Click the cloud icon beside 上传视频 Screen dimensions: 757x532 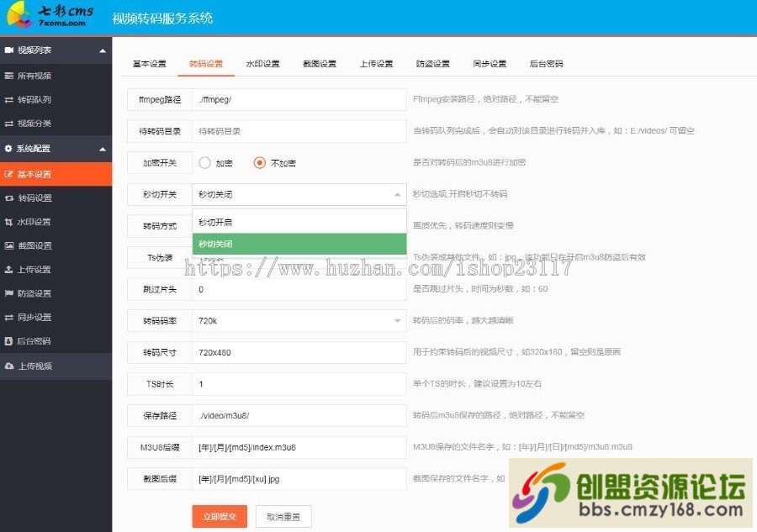[x=9, y=366]
